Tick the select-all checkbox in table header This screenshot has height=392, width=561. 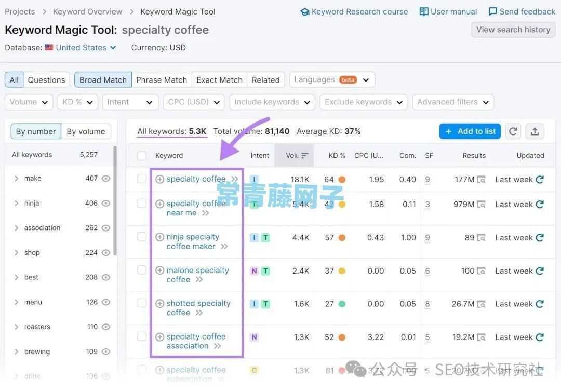point(142,156)
